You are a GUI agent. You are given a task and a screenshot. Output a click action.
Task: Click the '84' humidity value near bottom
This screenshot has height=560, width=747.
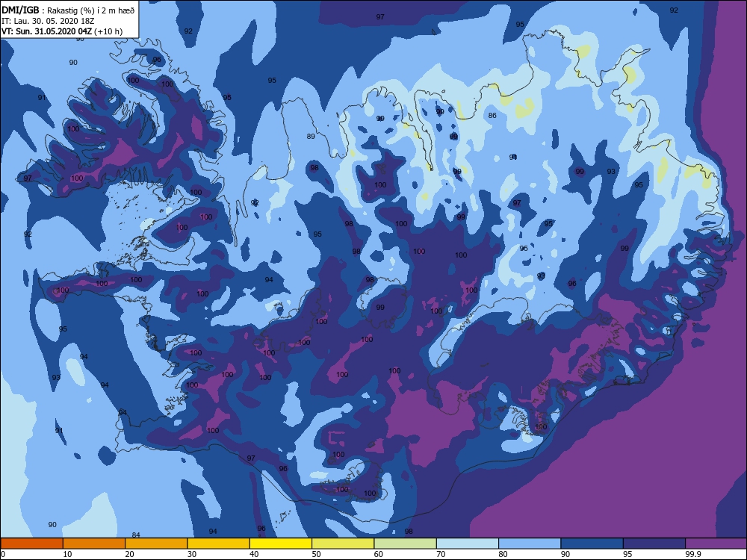(x=136, y=535)
